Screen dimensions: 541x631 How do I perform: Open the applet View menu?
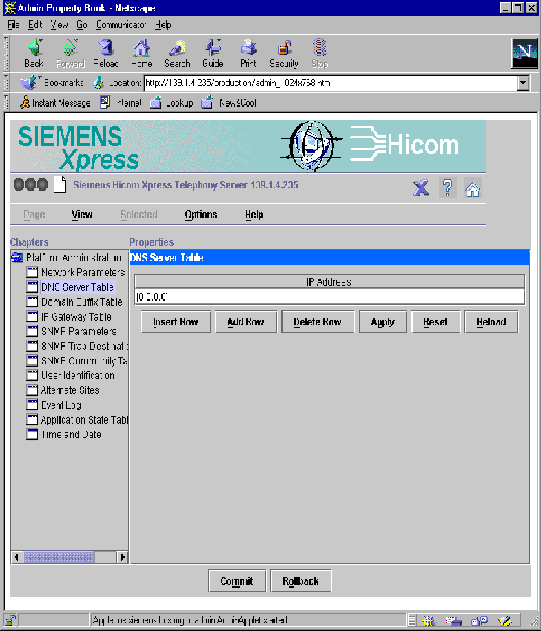(82, 214)
